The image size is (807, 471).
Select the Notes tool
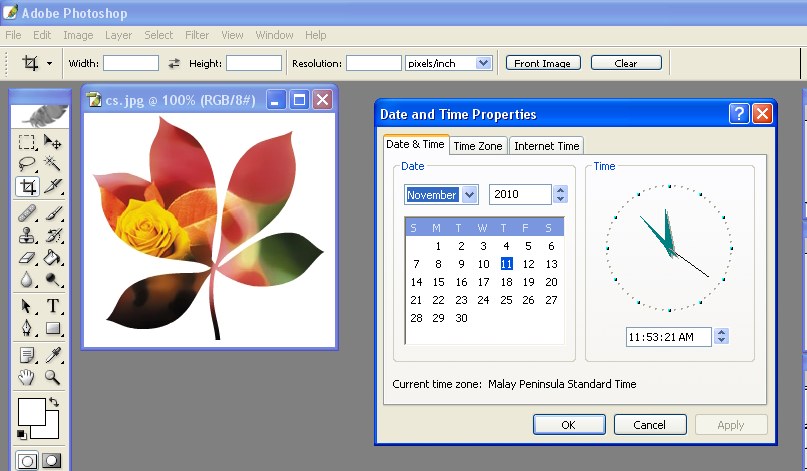[x=27, y=355]
